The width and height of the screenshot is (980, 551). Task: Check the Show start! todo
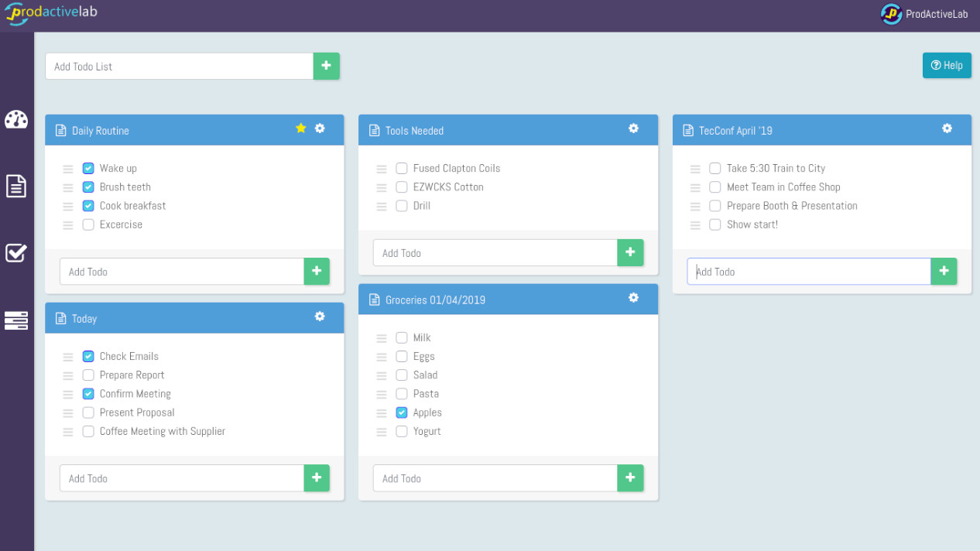715,224
